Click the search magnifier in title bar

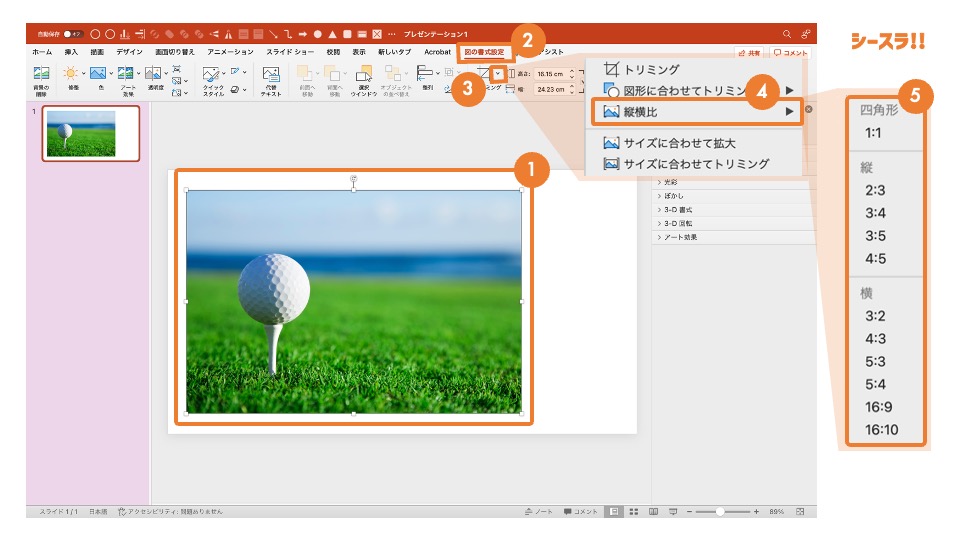click(787, 34)
